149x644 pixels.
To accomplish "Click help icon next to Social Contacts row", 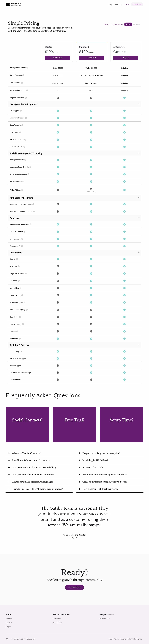I will tap(23, 75).
